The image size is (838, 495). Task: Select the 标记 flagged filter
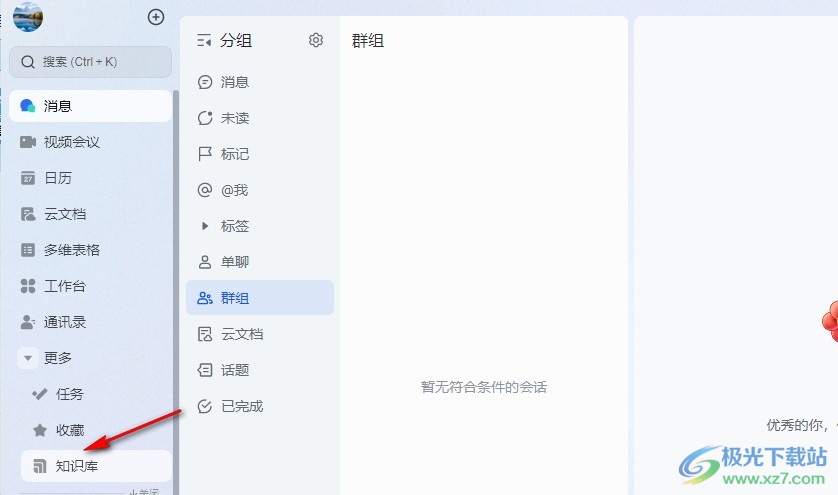point(260,154)
